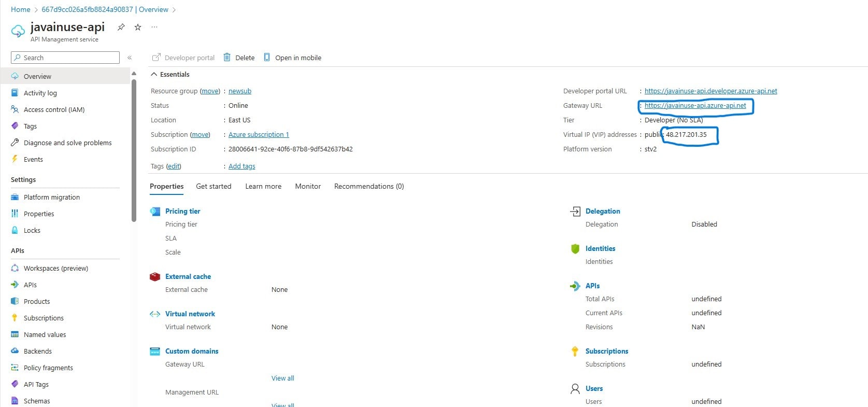Click the Backends cloud icon

15,351
